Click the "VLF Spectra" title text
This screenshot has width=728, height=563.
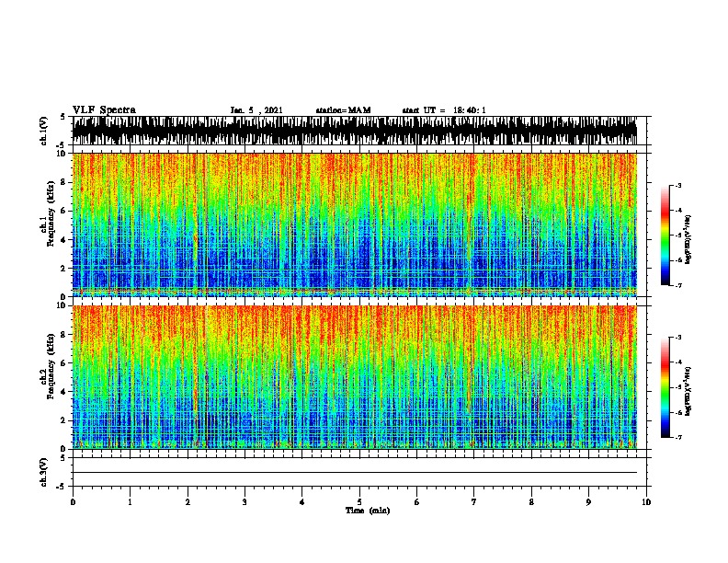[x=104, y=110]
